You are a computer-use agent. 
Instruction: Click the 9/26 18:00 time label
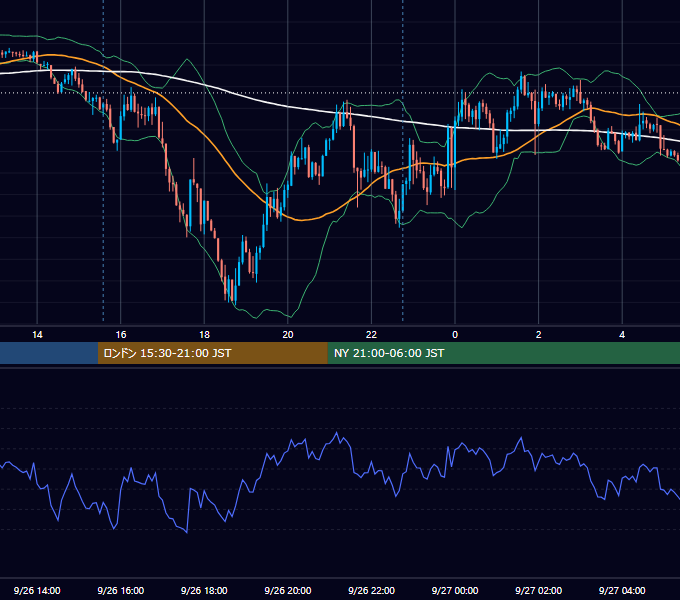204,590
